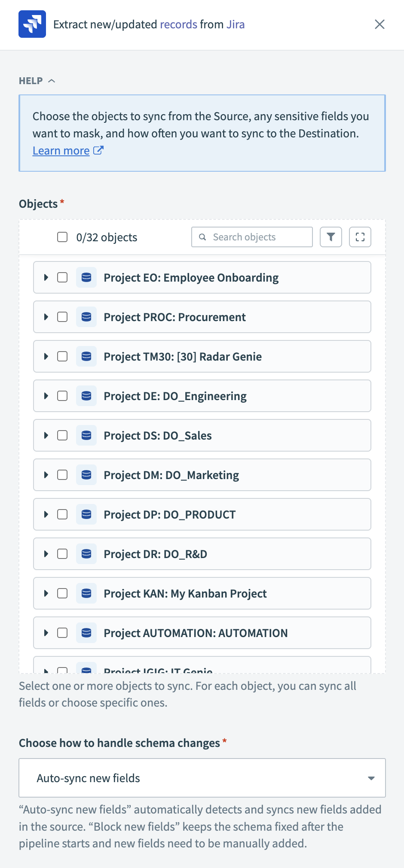The image size is (404, 868).
Task: Expand the Project TM30: Radar Genie row
Action: [x=46, y=357]
